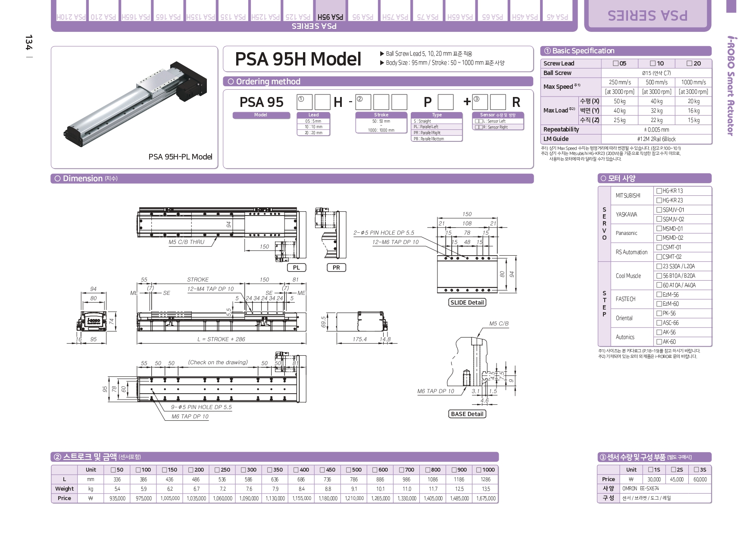Select the PSA 45 tab
This screenshot has width=756, height=535.
tap(557, 11)
